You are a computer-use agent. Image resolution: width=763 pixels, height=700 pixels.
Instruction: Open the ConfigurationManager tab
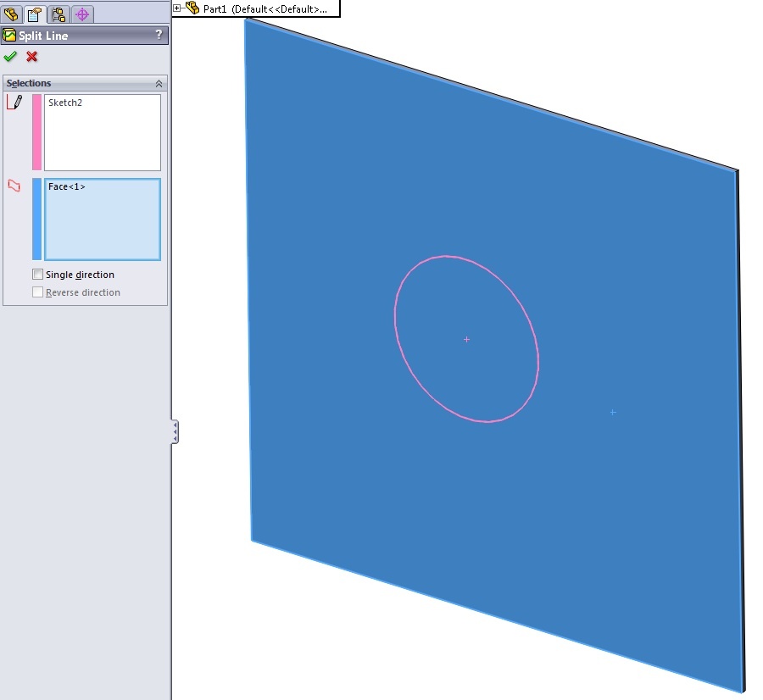[58, 14]
